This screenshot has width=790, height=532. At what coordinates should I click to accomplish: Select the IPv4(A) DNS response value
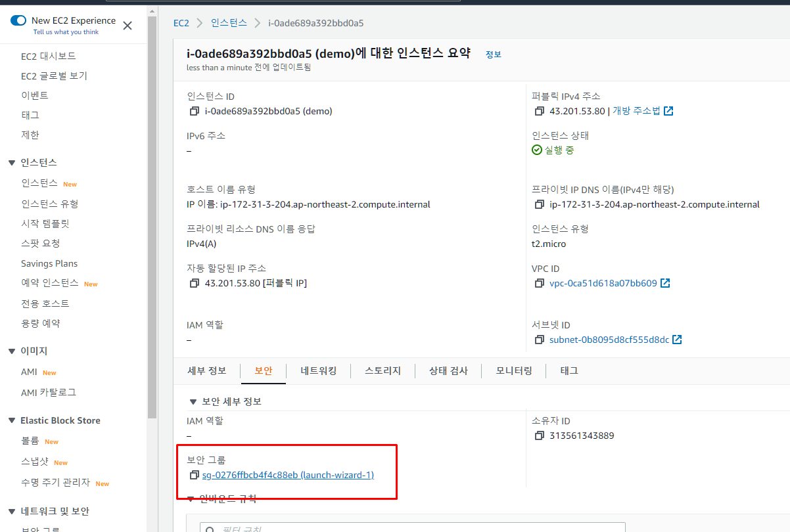point(202,244)
